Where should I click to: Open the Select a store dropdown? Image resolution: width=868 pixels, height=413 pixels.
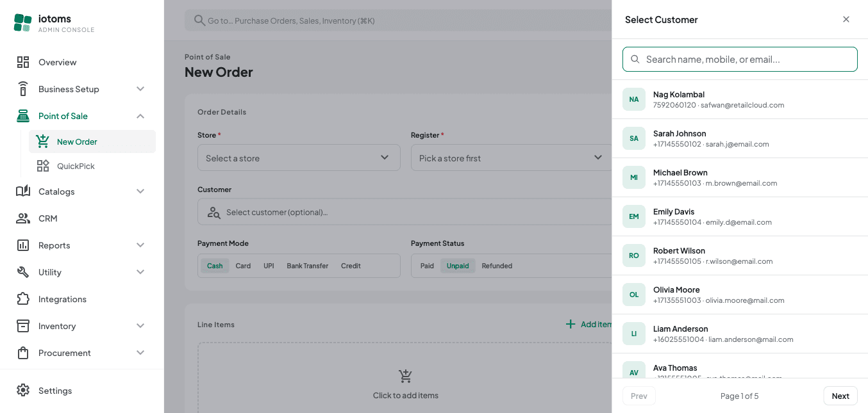[x=299, y=158]
